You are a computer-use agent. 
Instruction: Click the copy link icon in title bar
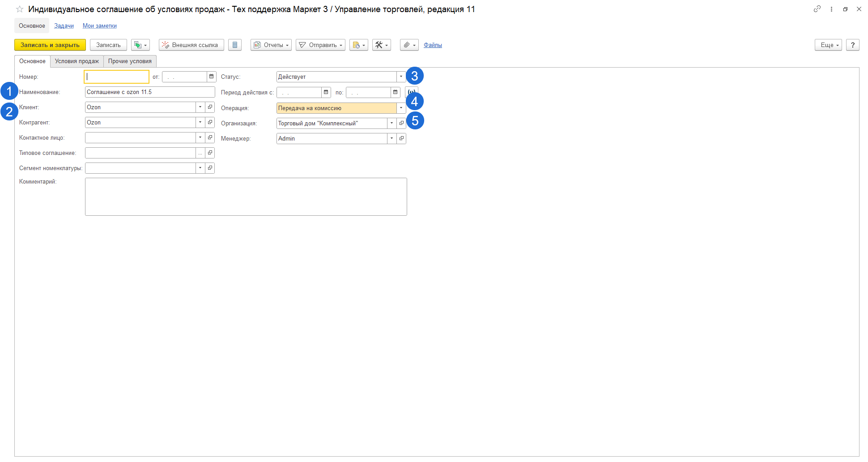817,9
